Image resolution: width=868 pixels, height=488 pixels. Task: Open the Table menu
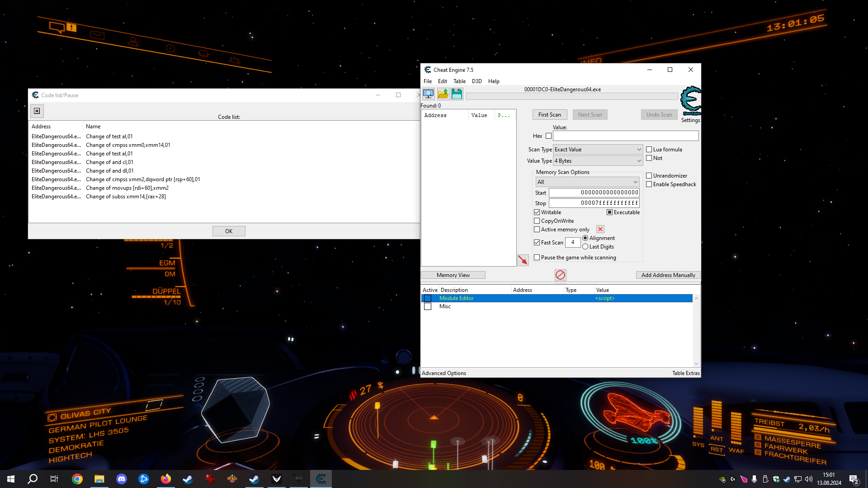pos(460,81)
